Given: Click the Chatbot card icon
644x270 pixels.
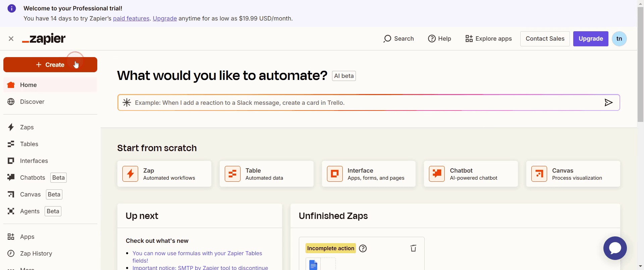Looking at the screenshot, I should point(437,174).
